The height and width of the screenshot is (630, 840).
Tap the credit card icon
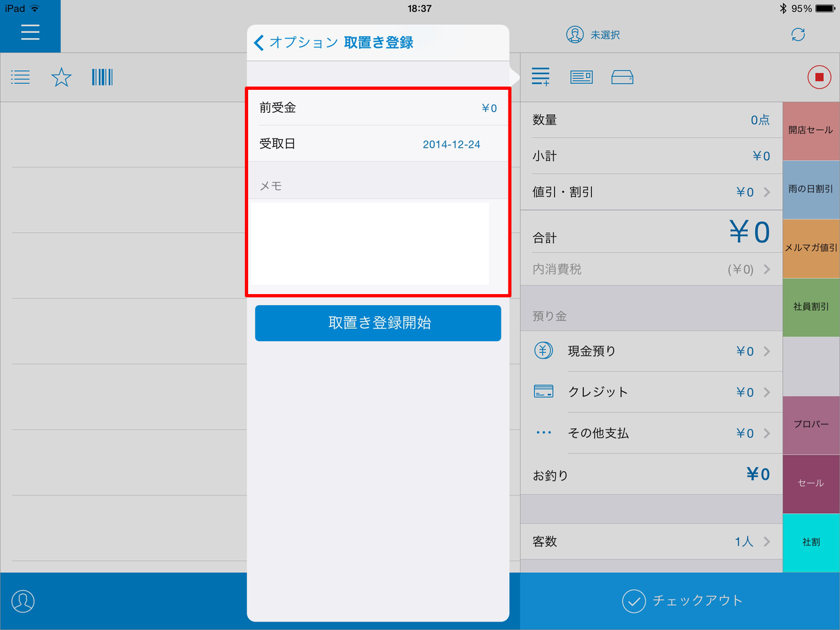click(543, 392)
